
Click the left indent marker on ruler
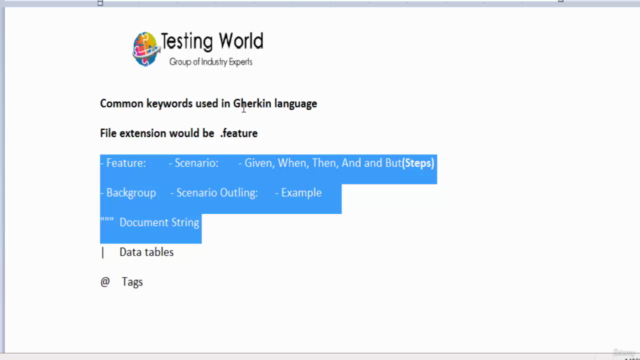click(100, 3)
